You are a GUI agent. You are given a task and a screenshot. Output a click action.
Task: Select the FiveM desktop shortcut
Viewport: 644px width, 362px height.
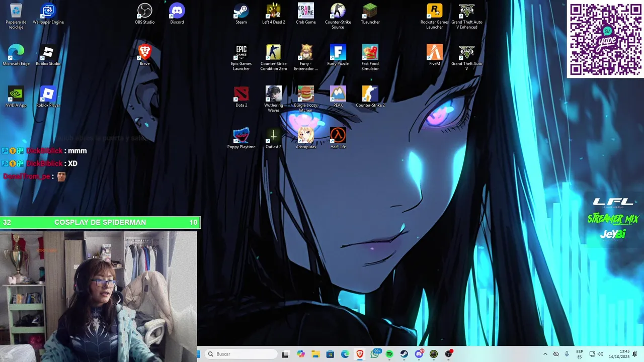click(x=435, y=55)
